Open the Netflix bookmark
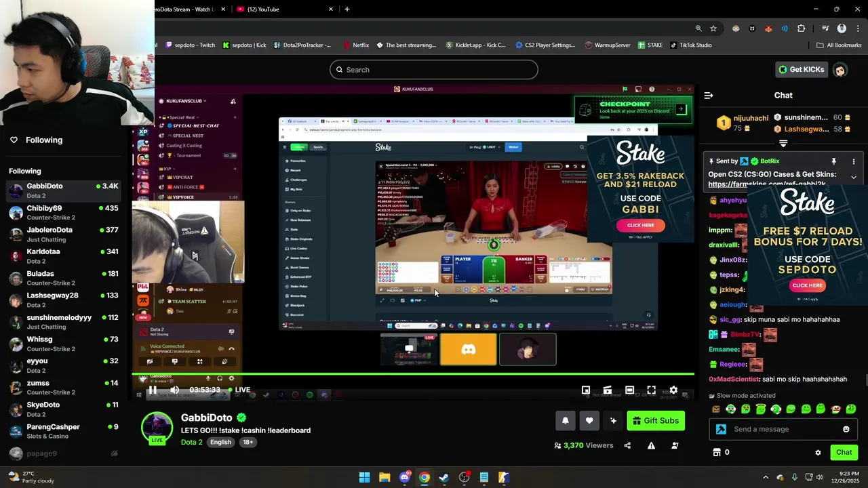Screen dimensions: 868x488 [x=355, y=45]
